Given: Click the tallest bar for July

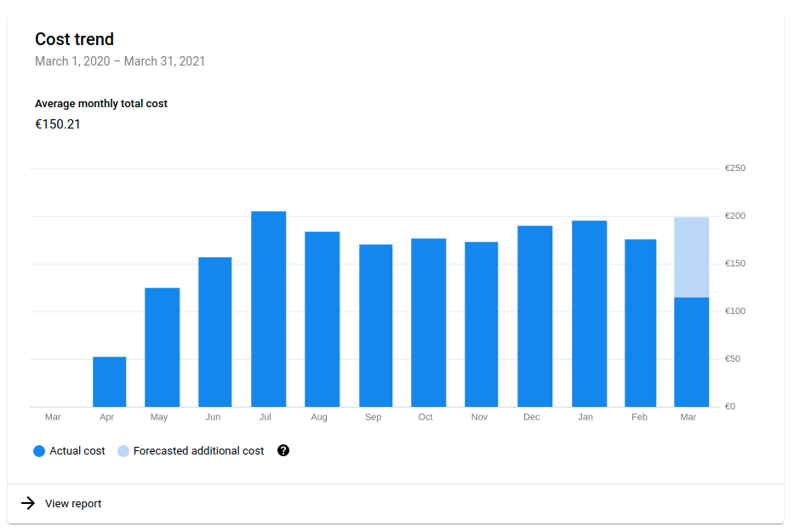Looking at the screenshot, I should (x=268, y=309).
